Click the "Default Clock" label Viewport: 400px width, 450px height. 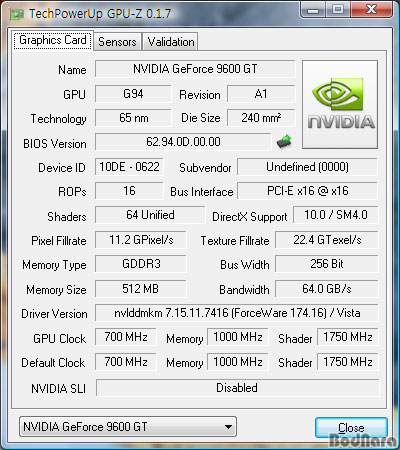(x=53, y=363)
